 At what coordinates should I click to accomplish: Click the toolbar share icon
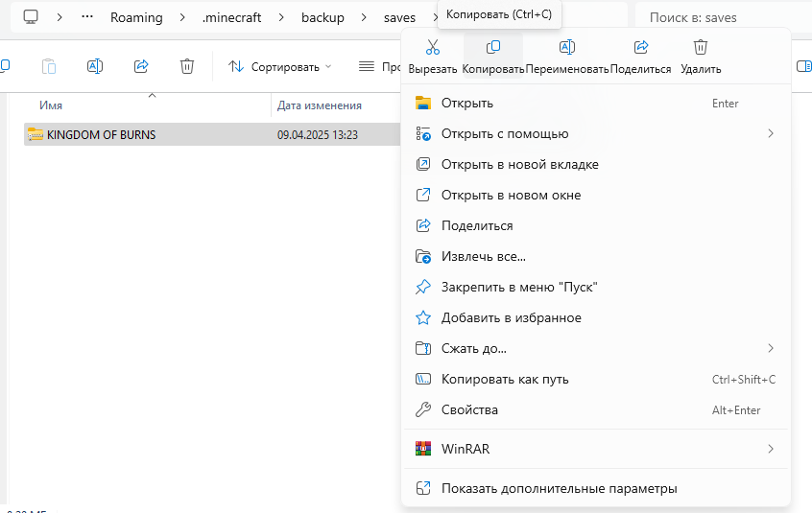[141, 66]
